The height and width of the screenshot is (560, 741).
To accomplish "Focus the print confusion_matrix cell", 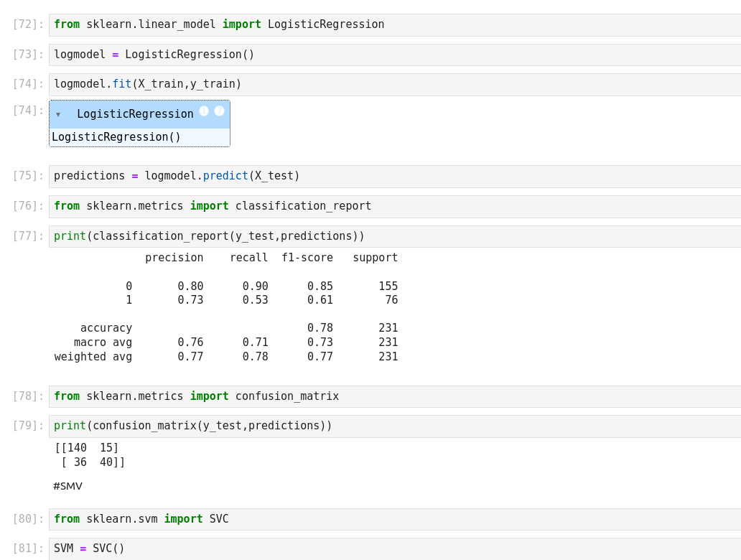I will [395, 426].
